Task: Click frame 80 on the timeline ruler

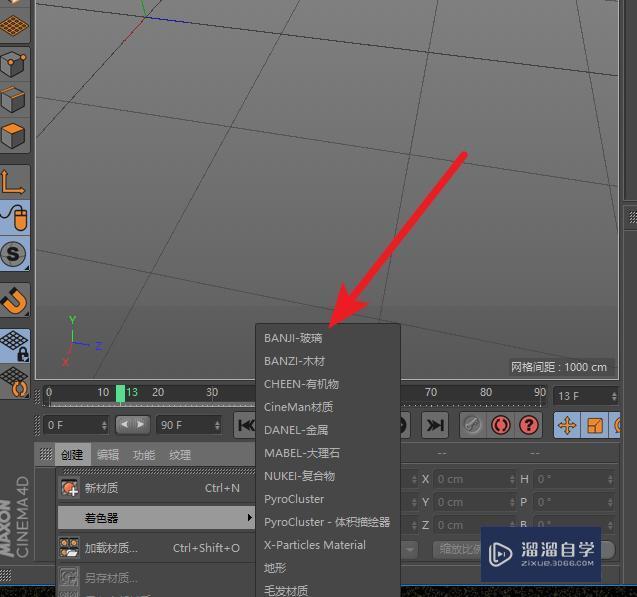Action: coord(486,392)
